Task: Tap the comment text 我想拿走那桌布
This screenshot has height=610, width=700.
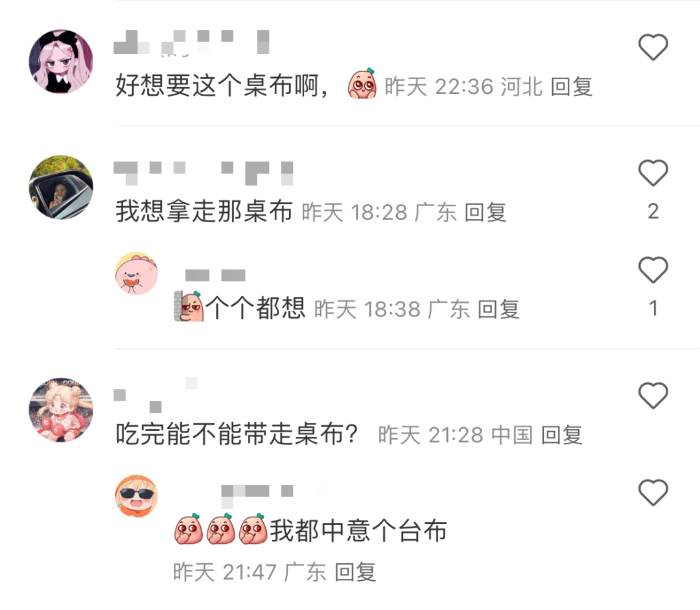Action: [x=204, y=211]
